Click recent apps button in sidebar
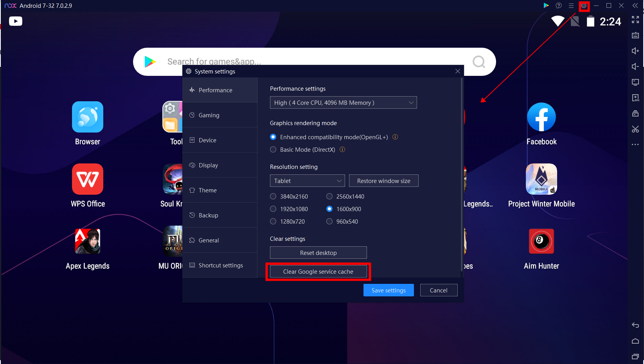 click(635, 356)
